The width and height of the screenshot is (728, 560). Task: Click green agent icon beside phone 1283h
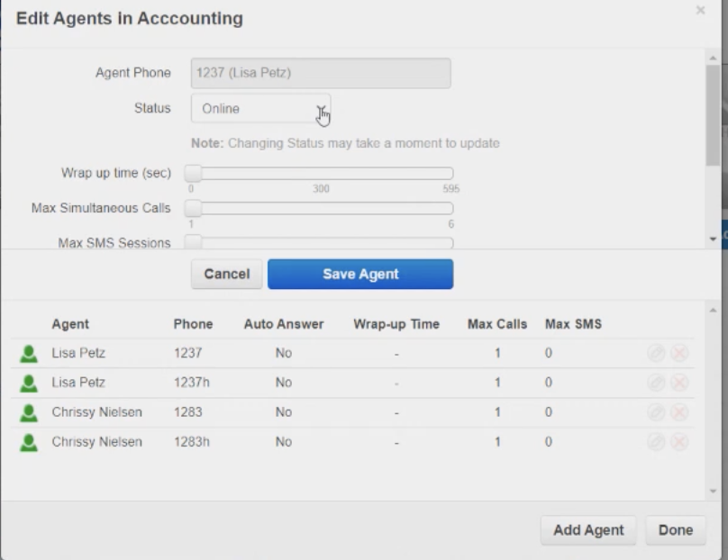(x=29, y=442)
